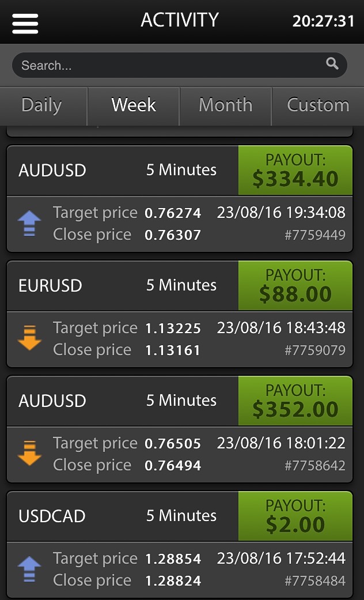
Task: Open trade ID #7759079
Action: tap(315, 350)
